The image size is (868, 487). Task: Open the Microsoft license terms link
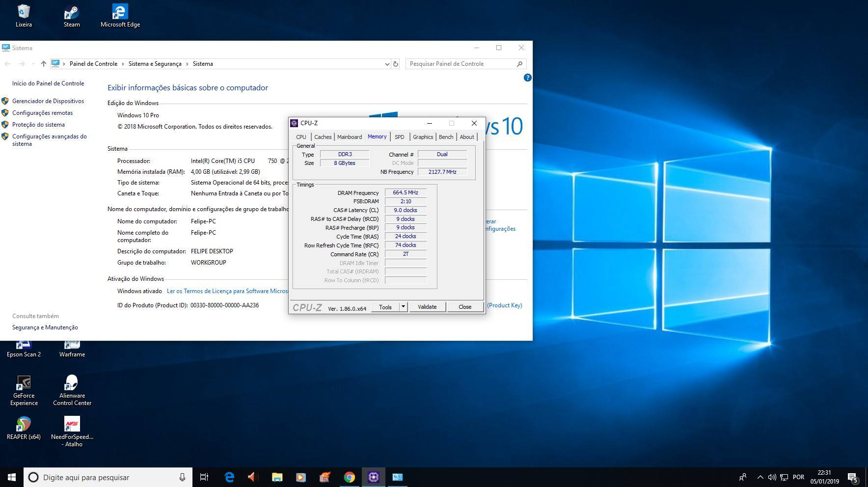(227, 291)
